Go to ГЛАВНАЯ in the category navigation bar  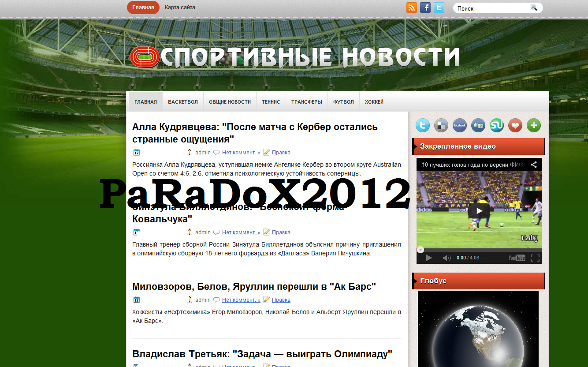[x=145, y=102]
